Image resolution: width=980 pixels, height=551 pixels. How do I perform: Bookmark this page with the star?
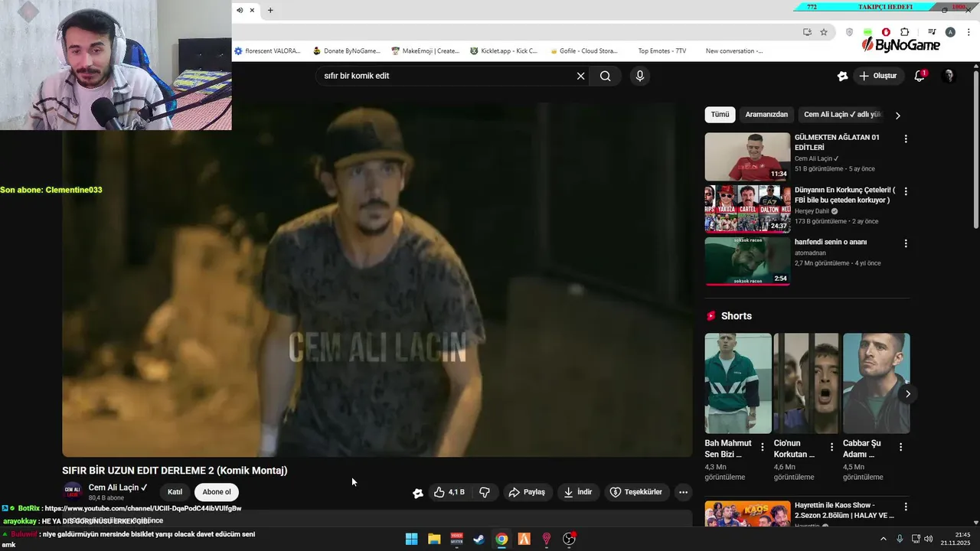pyautogui.click(x=824, y=32)
